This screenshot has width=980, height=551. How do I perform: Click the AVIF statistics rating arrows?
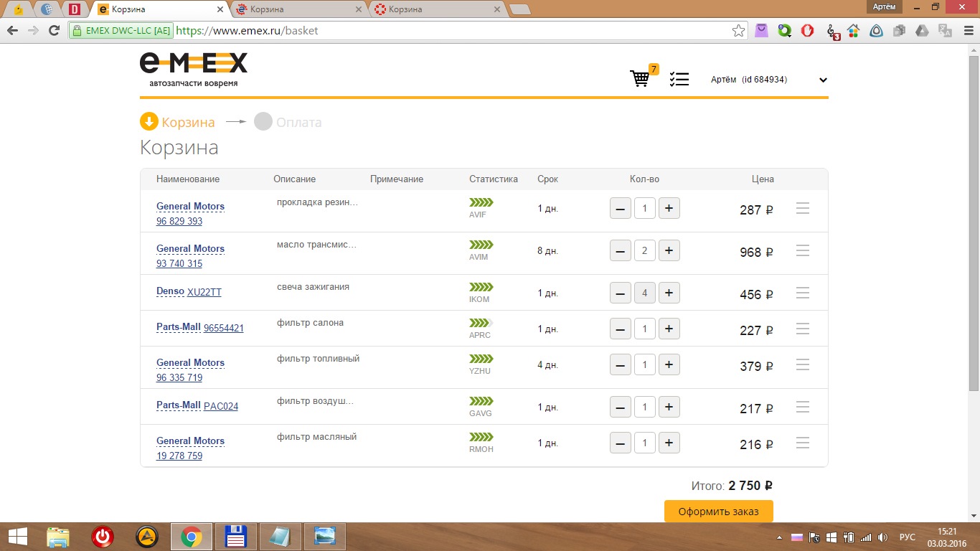(481, 202)
